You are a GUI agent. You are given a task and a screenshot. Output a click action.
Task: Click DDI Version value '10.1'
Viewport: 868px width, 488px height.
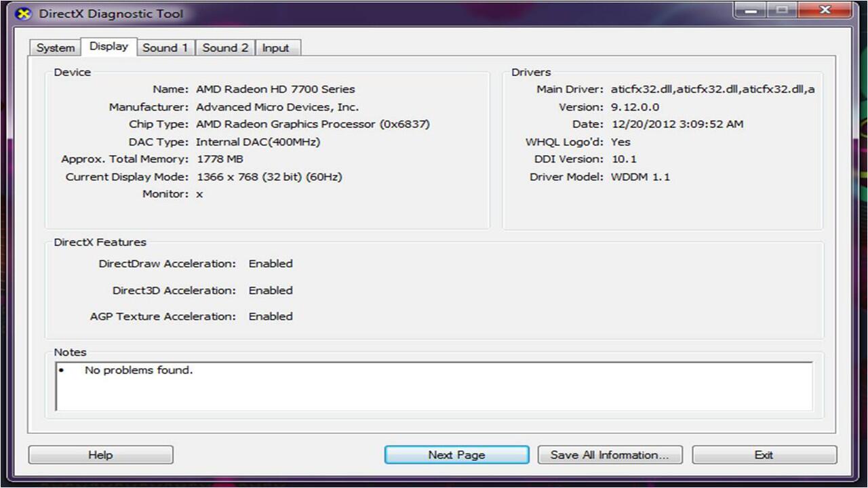(x=624, y=159)
